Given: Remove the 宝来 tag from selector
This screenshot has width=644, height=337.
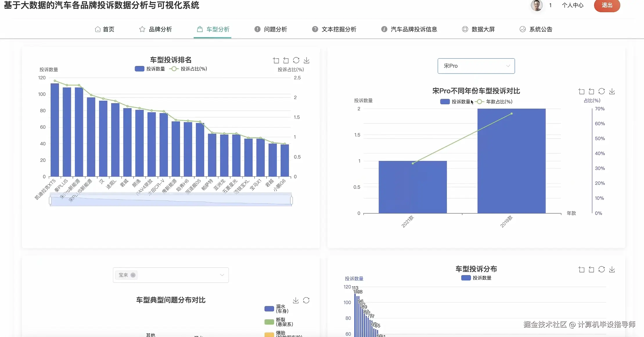Looking at the screenshot, I should pyautogui.click(x=133, y=275).
